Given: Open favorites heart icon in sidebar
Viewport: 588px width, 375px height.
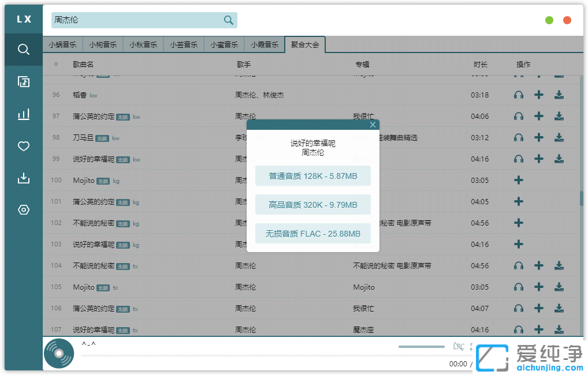Looking at the screenshot, I should [24, 147].
